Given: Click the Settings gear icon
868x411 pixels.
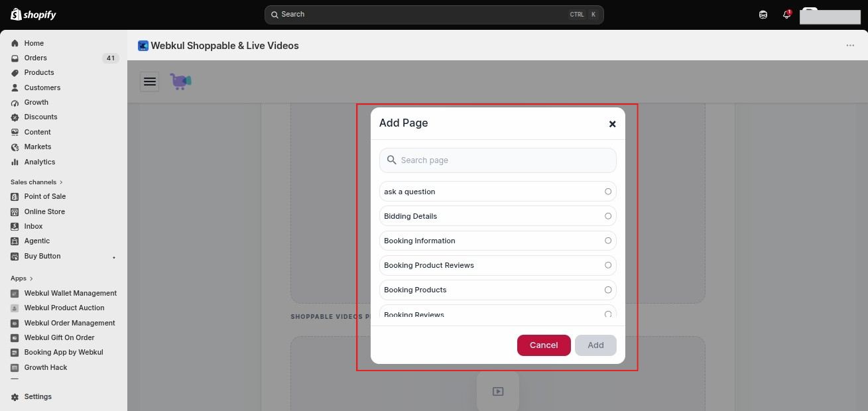Looking at the screenshot, I should 15,397.
